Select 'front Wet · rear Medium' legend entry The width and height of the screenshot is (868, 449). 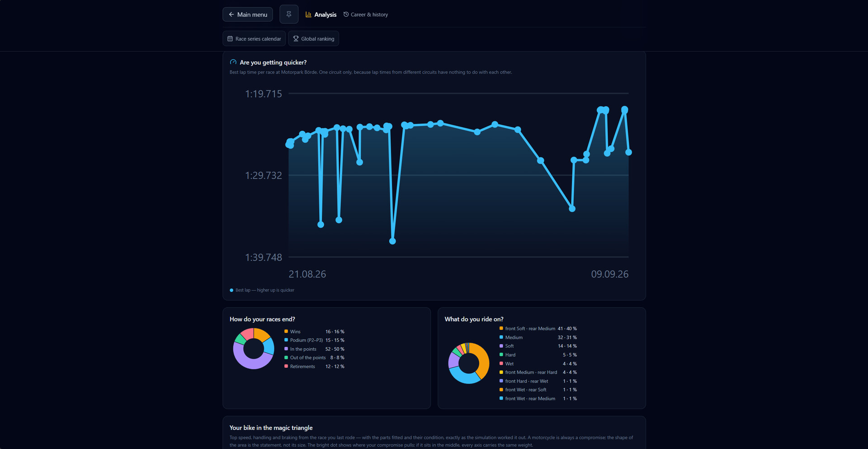point(538,398)
